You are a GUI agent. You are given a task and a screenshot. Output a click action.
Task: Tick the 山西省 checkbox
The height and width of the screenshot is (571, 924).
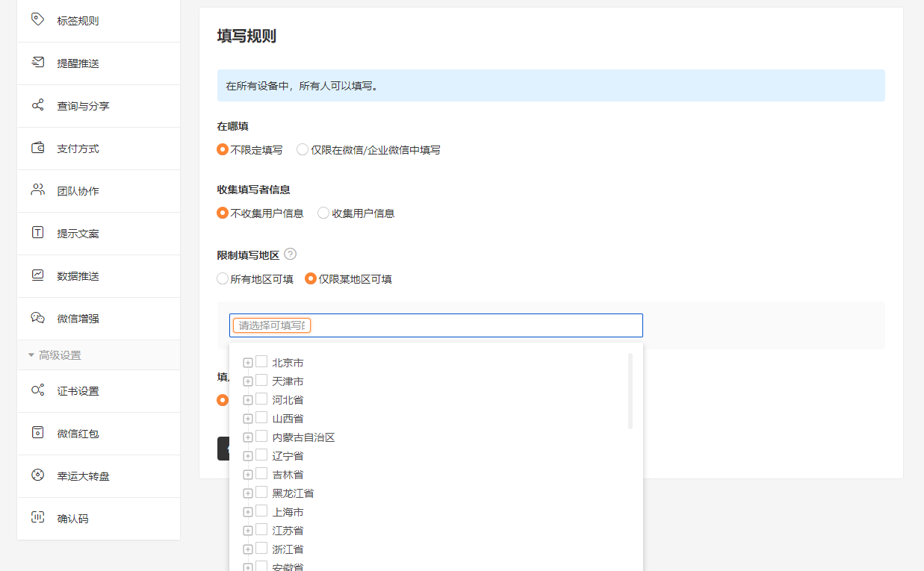tap(261, 417)
